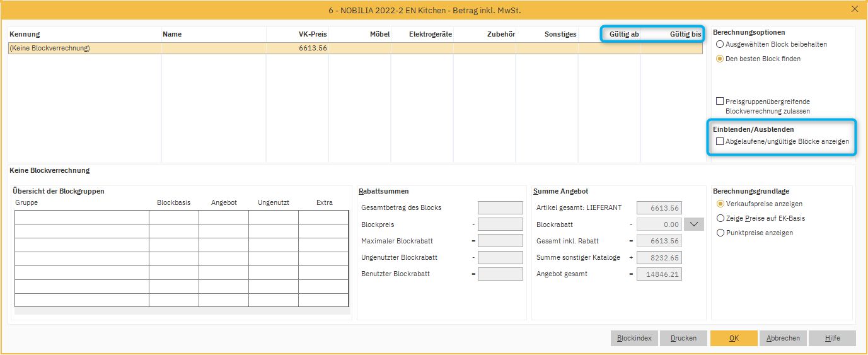Click the 'Gesamtbetrag des Blocks' field
The image size is (868, 355).
tap(500, 208)
